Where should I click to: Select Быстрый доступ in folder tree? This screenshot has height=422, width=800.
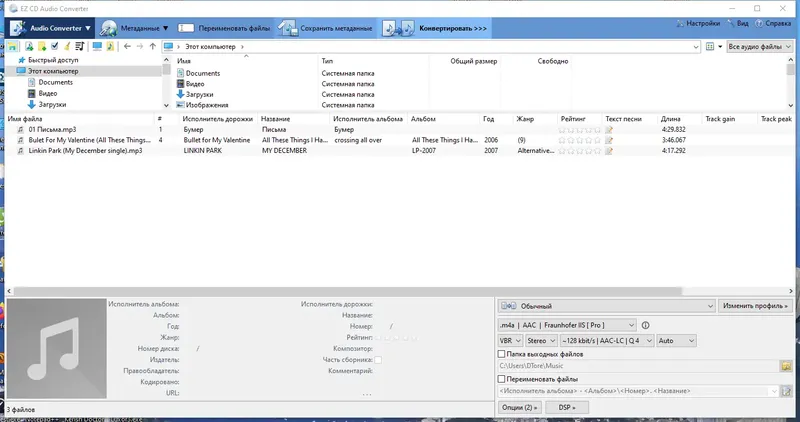pos(53,60)
